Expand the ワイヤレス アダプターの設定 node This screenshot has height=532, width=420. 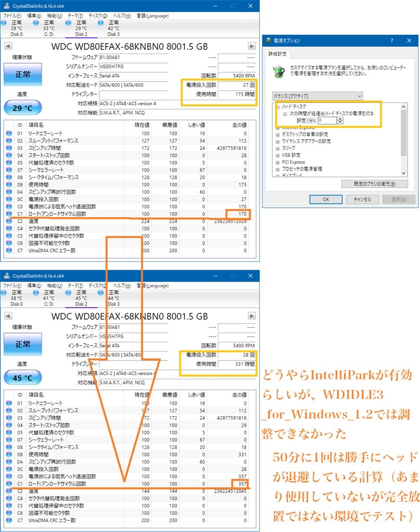coord(278,141)
